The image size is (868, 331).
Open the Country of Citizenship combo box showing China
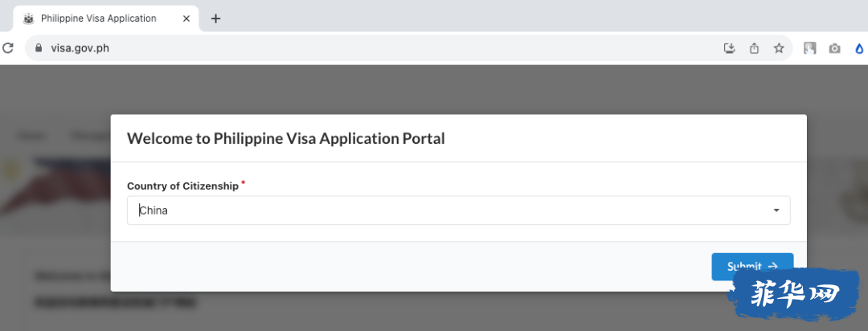coord(458,210)
